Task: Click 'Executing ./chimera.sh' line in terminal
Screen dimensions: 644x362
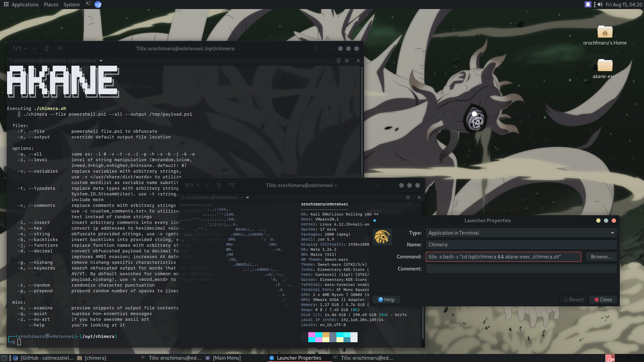Action: point(36,109)
